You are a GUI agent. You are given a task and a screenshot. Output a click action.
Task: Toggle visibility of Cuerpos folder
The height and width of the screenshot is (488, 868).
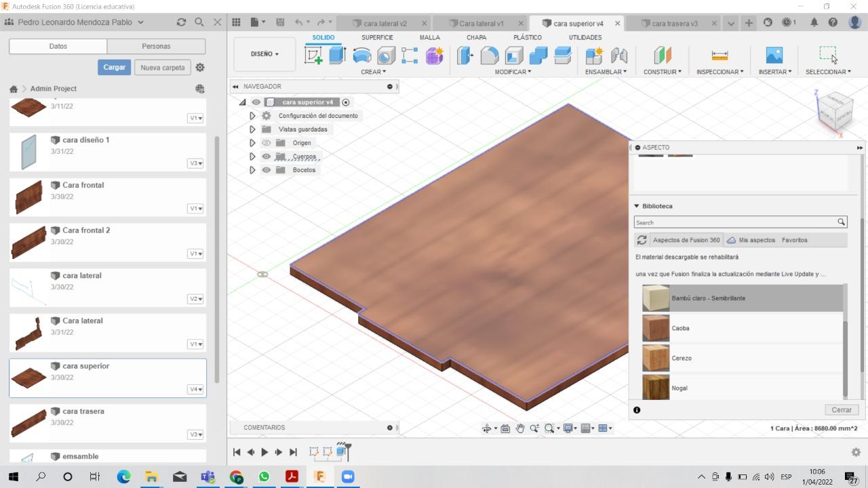267,157
